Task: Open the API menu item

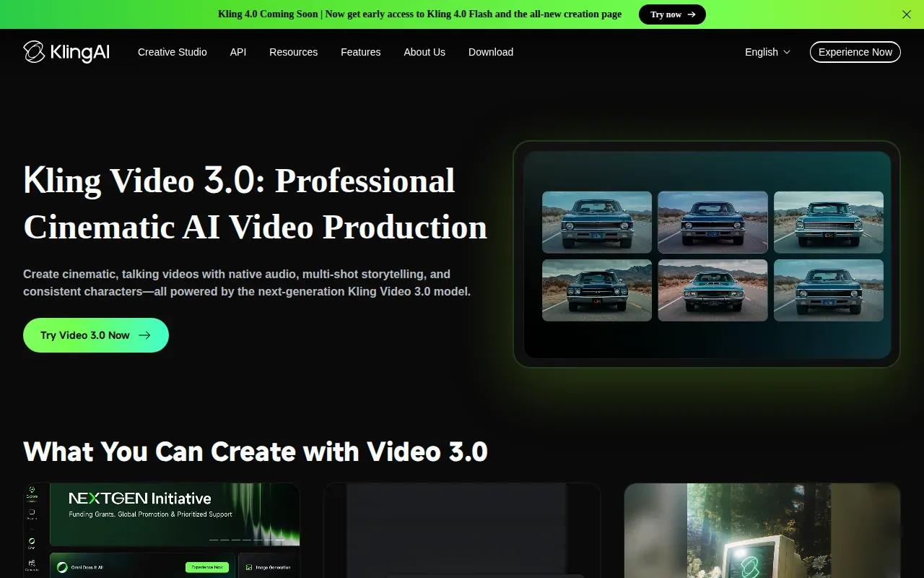Action: (238, 52)
